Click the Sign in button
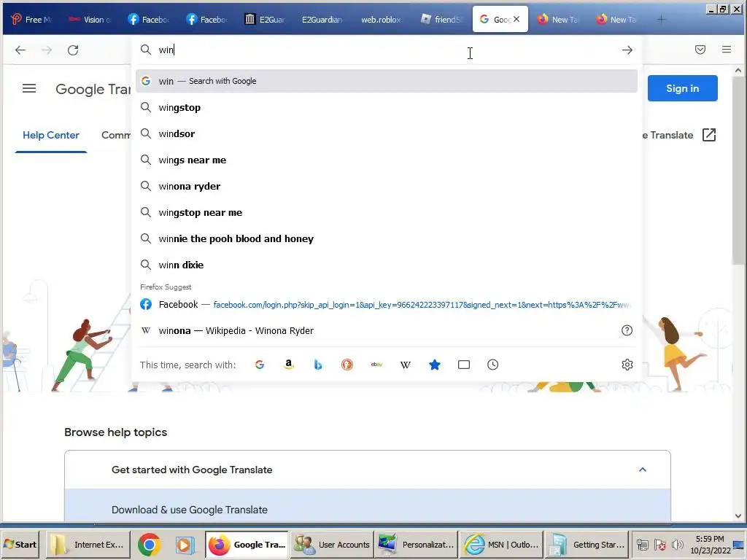This screenshot has height=560, width=747. 682,88
